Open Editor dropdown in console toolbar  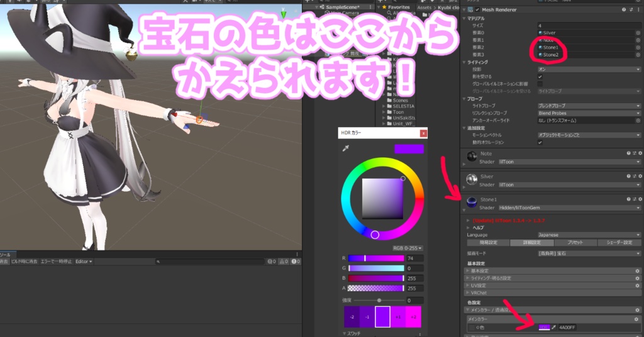[x=84, y=261]
